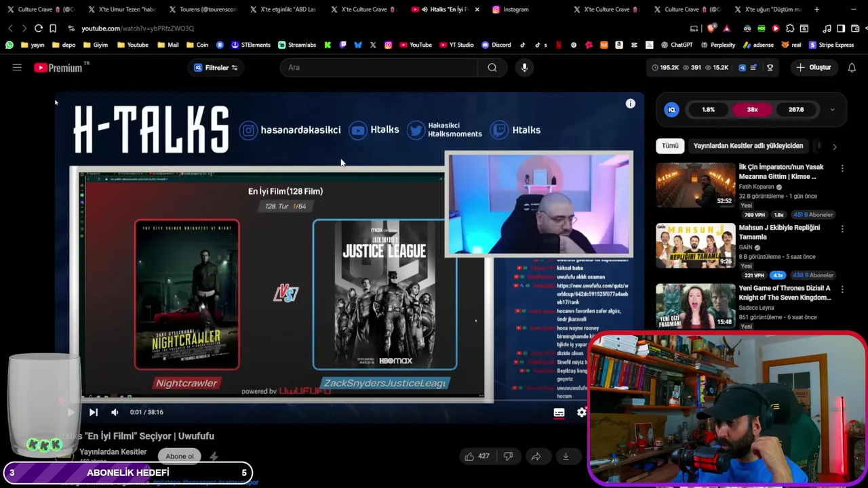Image resolution: width=868 pixels, height=488 pixels.
Task: Open the vidIQ trophy icon in header
Action: point(770,67)
